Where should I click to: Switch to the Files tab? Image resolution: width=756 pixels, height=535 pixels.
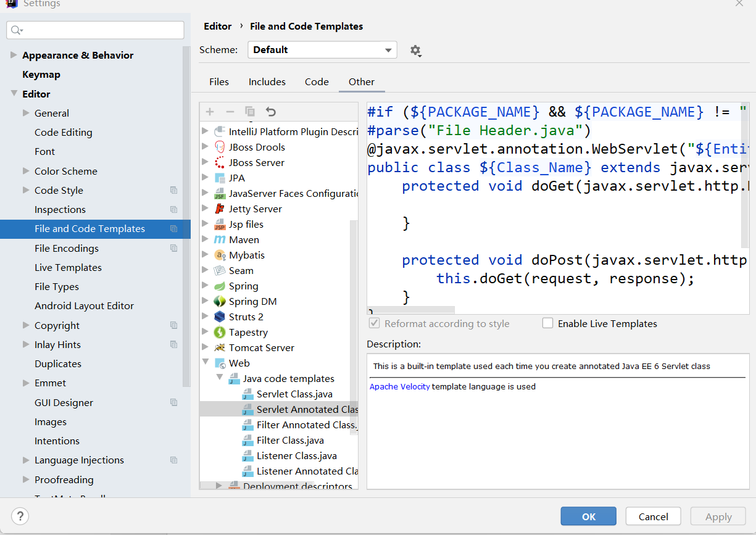[x=219, y=81]
